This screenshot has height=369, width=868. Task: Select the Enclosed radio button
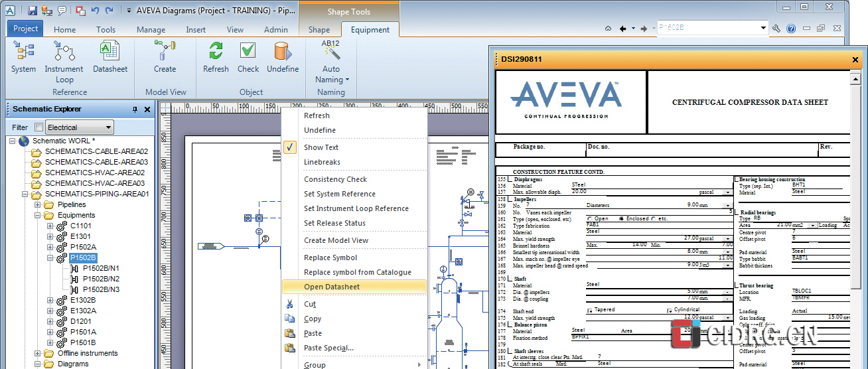(x=621, y=218)
